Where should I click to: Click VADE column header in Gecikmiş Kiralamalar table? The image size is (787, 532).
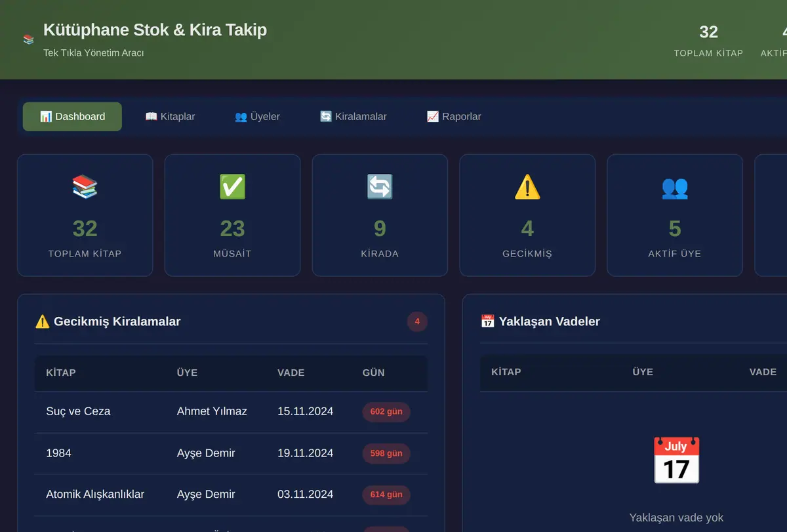point(291,373)
